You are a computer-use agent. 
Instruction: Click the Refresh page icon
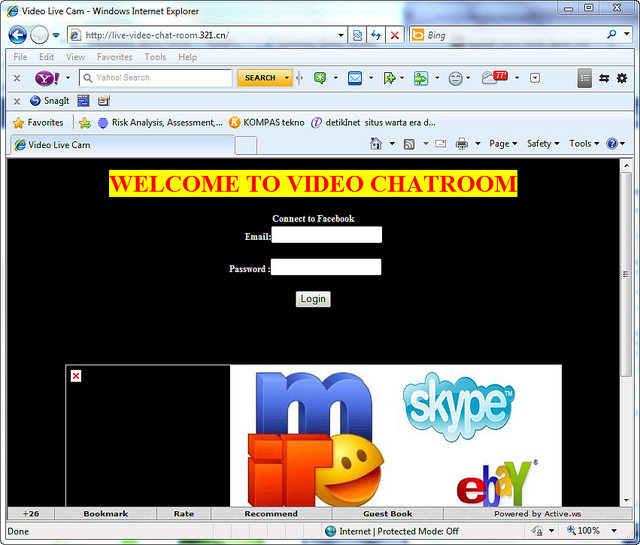coord(376,35)
